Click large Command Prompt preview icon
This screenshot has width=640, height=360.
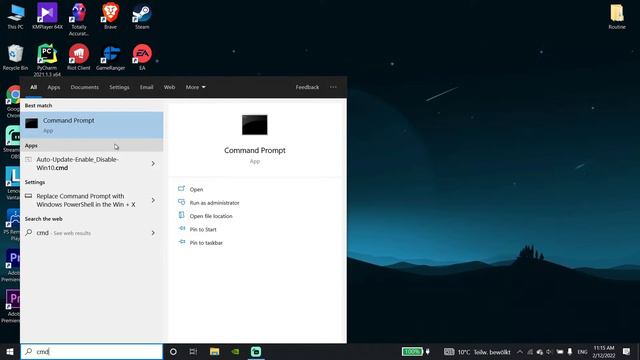coord(255,124)
